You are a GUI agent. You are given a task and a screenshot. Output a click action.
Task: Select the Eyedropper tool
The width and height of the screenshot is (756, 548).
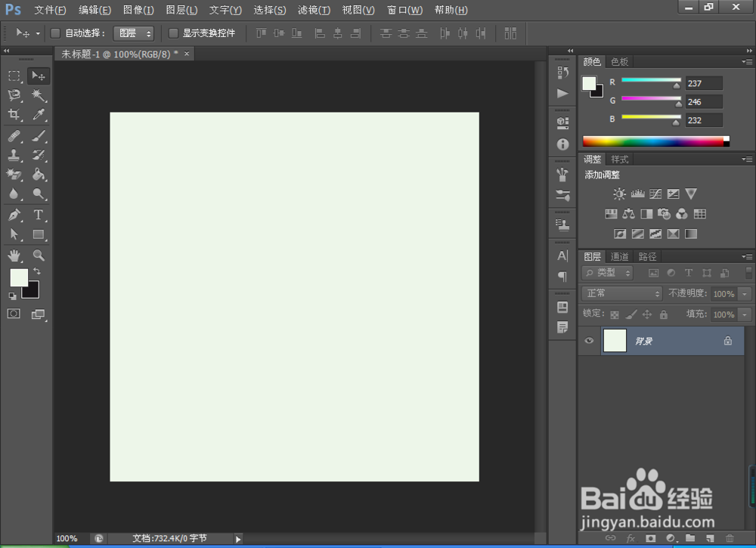click(x=38, y=114)
